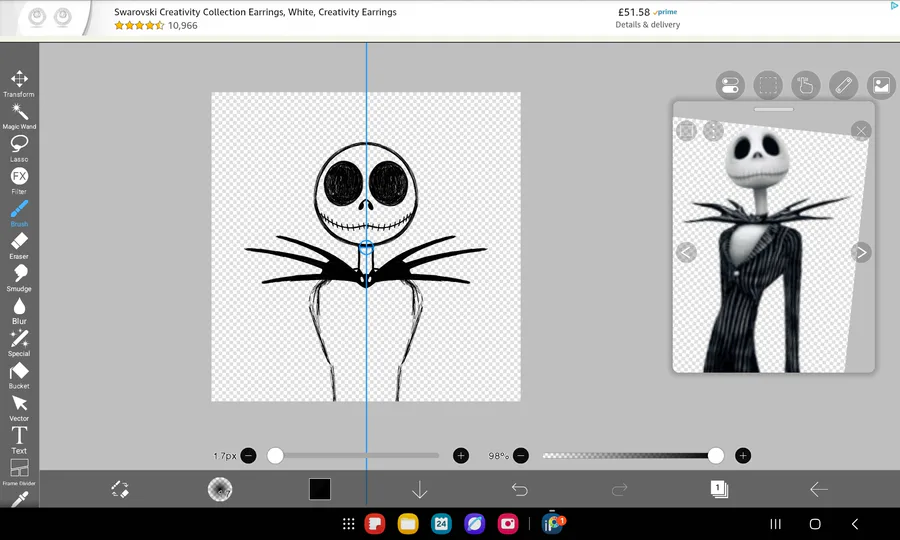Screen dimensions: 900x540
Task: Click the earrings ad thumbnail
Action: coord(50,17)
